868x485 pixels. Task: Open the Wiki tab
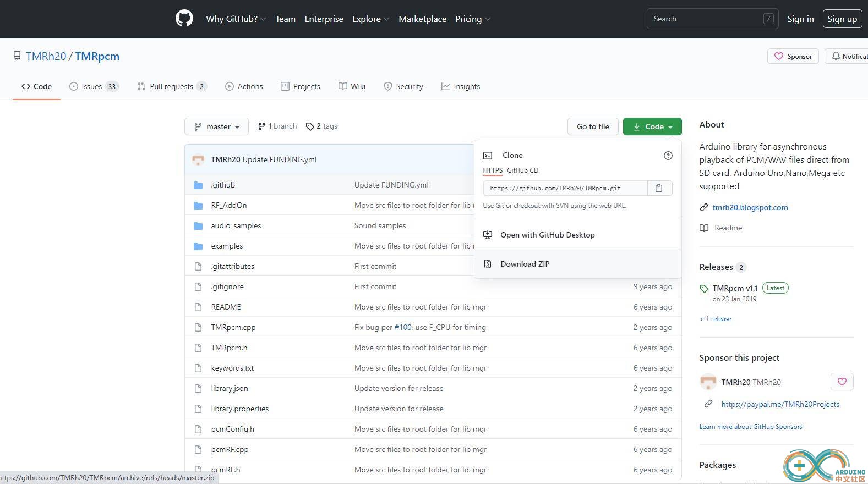coord(352,86)
